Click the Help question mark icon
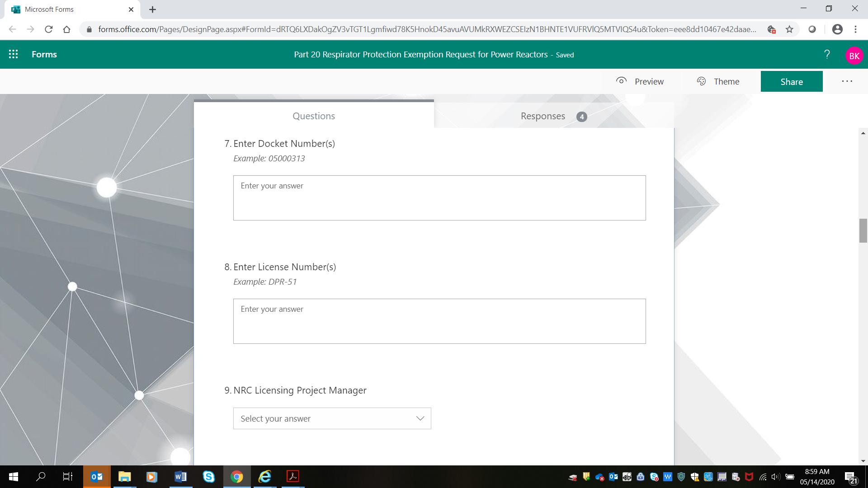Viewport: 868px width, 488px height. (x=827, y=54)
